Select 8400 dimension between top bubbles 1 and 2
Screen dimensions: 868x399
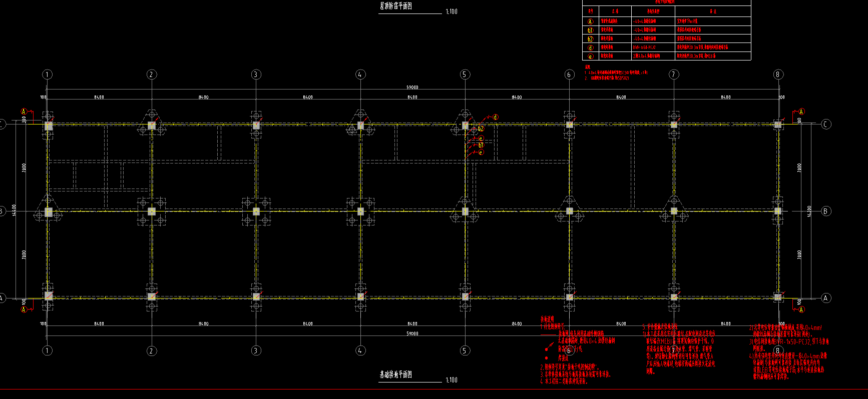click(99, 97)
